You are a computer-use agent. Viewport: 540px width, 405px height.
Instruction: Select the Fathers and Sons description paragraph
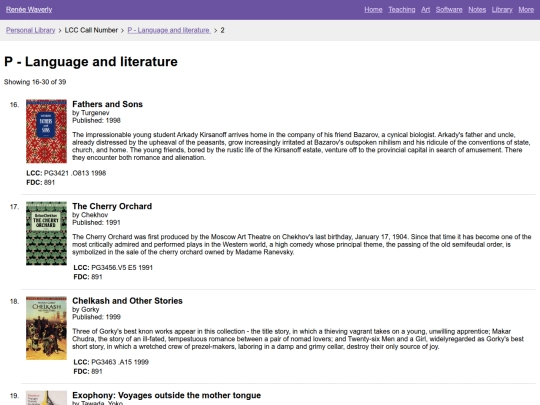(301, 146)
